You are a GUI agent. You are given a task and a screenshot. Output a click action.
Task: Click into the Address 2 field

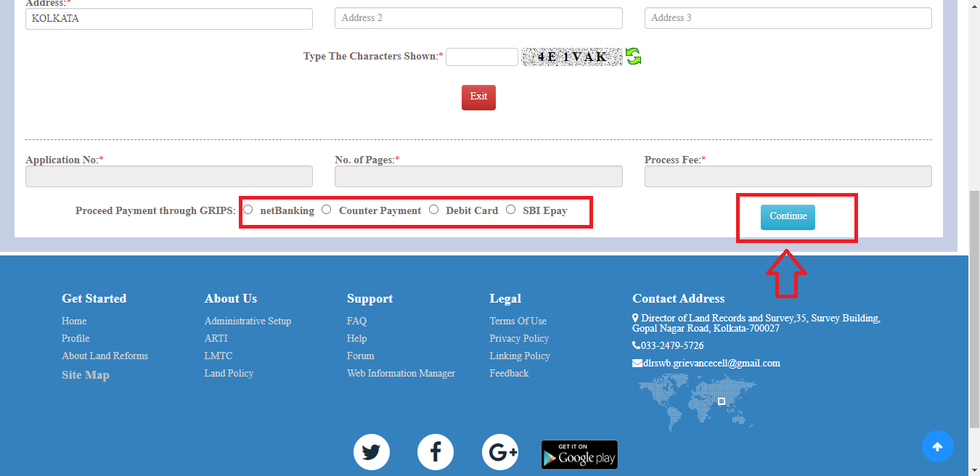[x=478, y=18]
